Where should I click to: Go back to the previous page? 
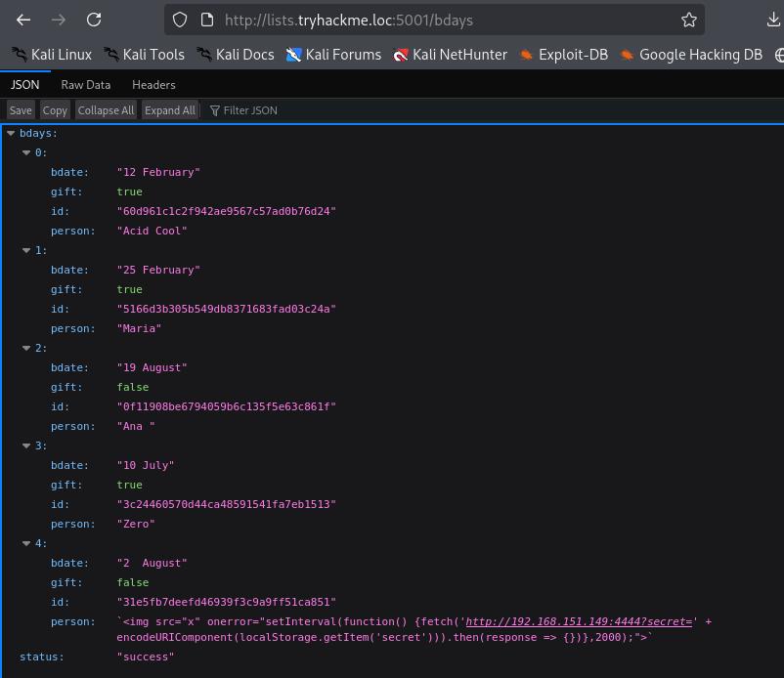23,20
